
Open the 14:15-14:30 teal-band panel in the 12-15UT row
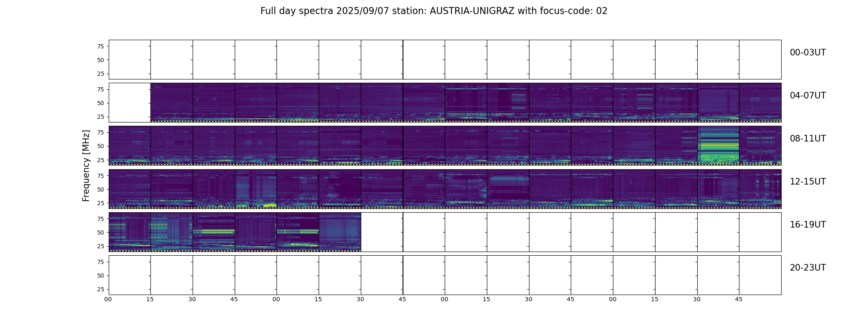pos(508,189)
